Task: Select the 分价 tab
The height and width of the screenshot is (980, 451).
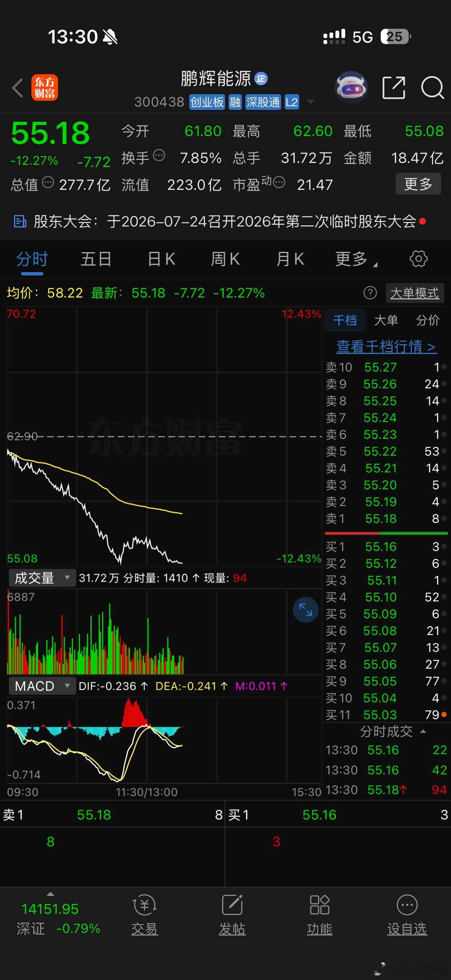Action: (428, 320)
